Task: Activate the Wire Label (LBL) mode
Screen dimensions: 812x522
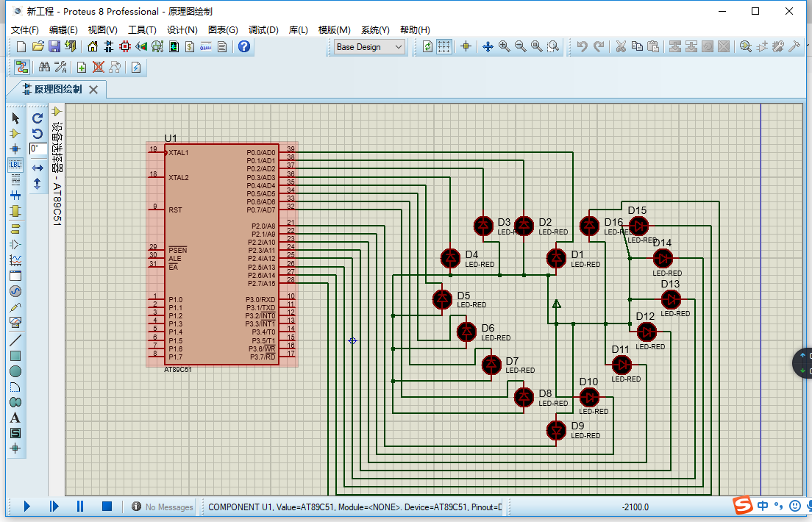Action: coord(15,165)
